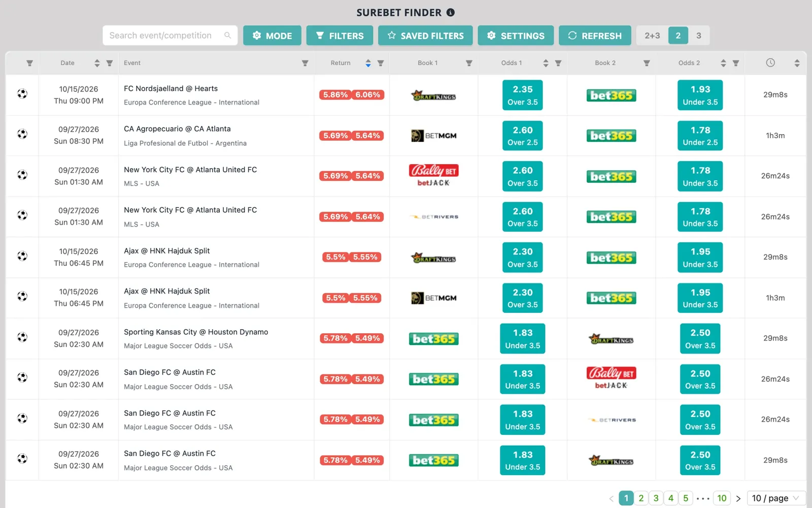Click the MODE button
Screen dimensions: 812x508
pyautogui.click(x=272, y=36)
